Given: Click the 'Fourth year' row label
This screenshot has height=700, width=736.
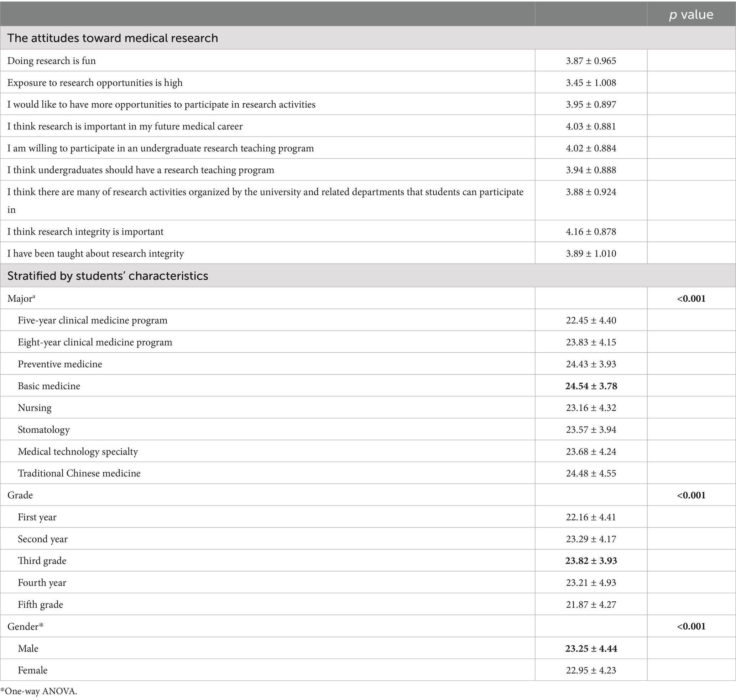Looking at the screenshot, I should tap(42, 583).
